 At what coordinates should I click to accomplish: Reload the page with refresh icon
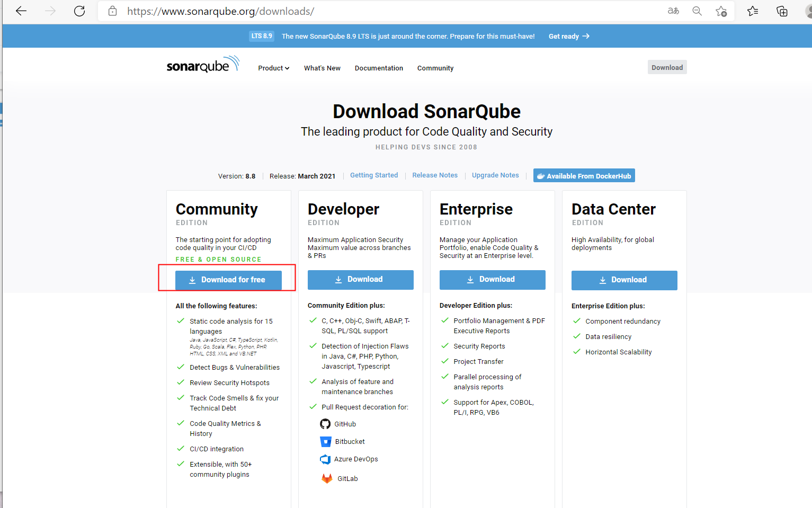(x=79, y=11)
